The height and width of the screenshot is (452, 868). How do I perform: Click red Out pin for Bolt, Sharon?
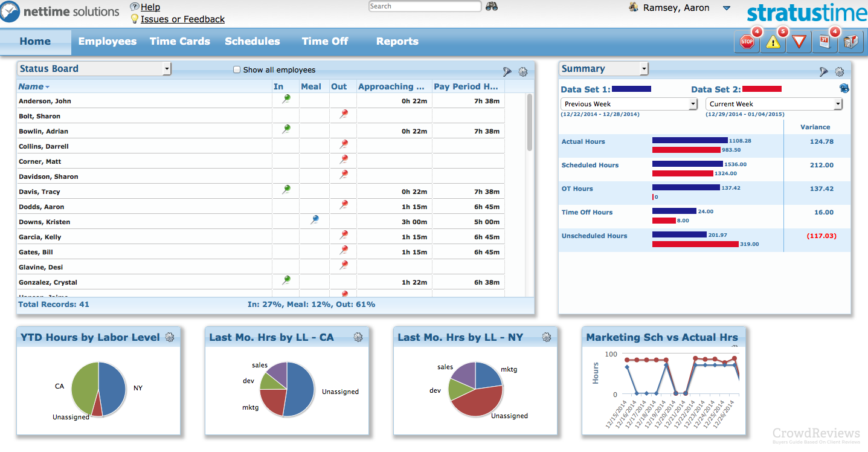(344, 114)
